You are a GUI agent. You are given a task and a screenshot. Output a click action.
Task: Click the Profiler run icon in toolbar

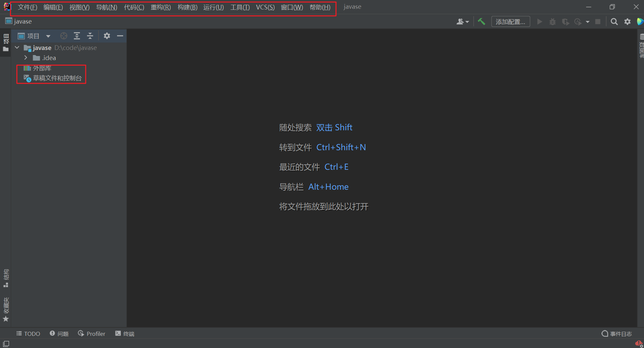click(578, 22)
